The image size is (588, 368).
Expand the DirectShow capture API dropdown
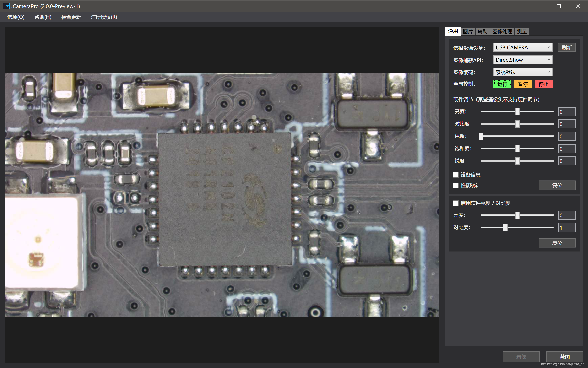[x=523, y=60]
